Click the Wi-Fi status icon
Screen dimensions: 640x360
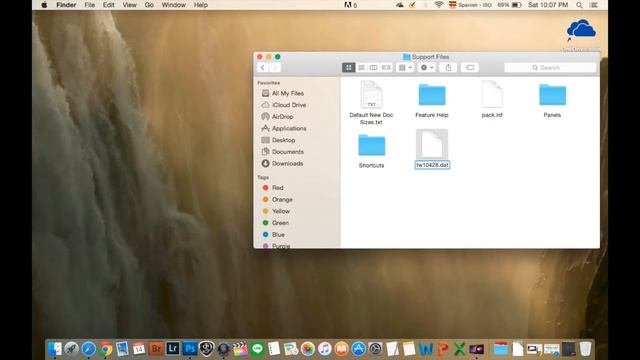438,5
